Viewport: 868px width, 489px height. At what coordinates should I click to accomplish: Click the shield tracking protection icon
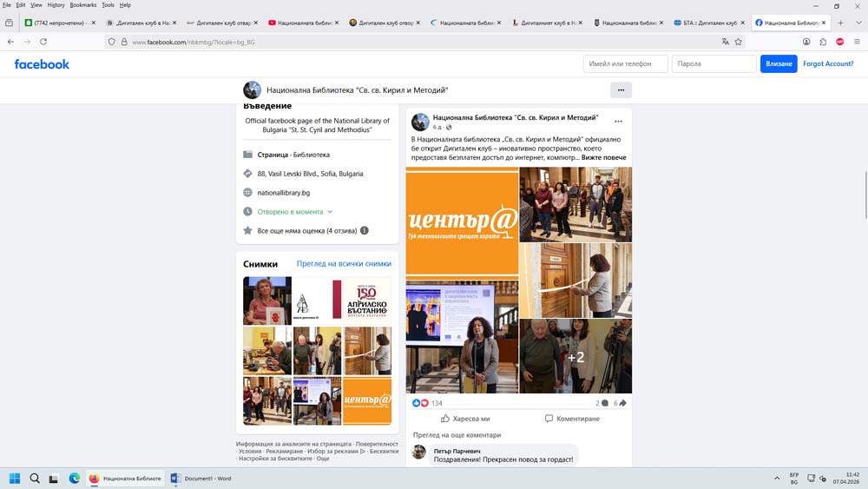(112, 42)
